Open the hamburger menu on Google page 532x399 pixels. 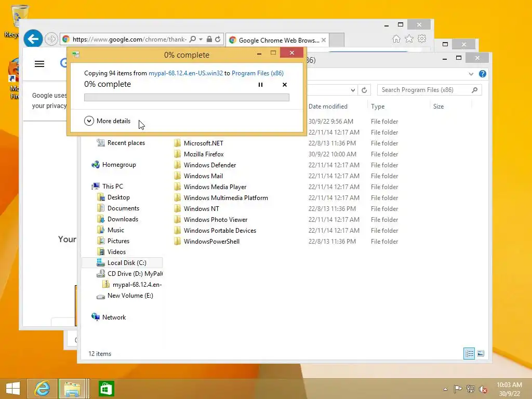click(39, 64)
